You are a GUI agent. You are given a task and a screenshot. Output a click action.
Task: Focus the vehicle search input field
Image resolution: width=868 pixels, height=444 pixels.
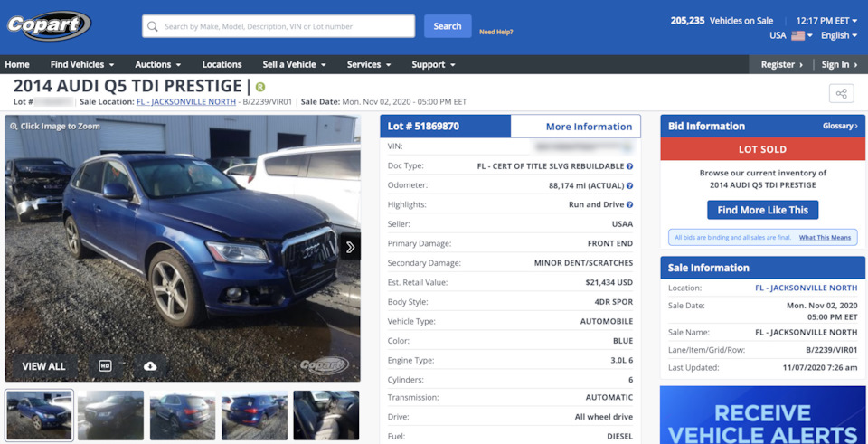point(278,26)
